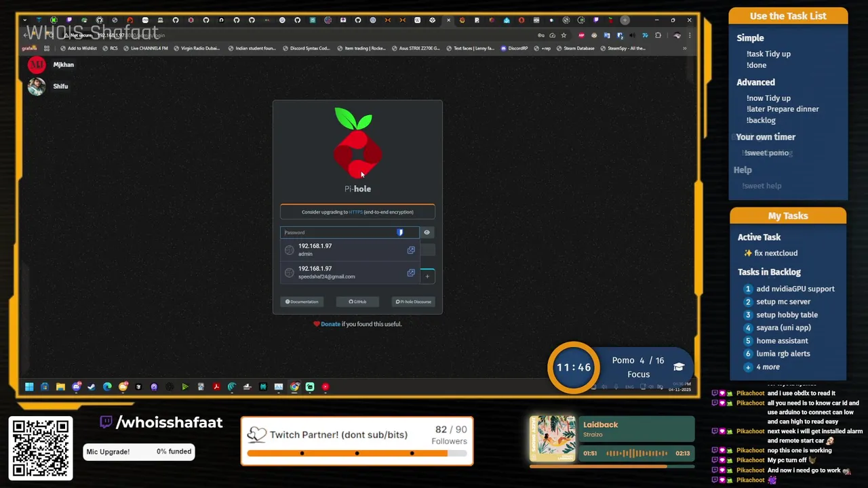
Task: Click the Twitch /whoisshafaat handle
Action: (161, 422)
